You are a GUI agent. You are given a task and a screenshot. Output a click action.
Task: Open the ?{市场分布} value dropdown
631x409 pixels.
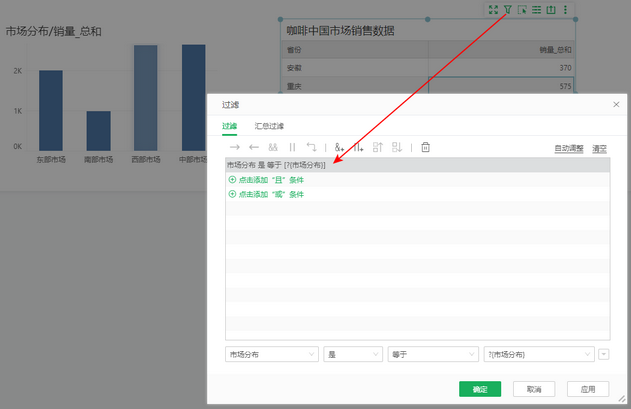(x=539, y=354)
